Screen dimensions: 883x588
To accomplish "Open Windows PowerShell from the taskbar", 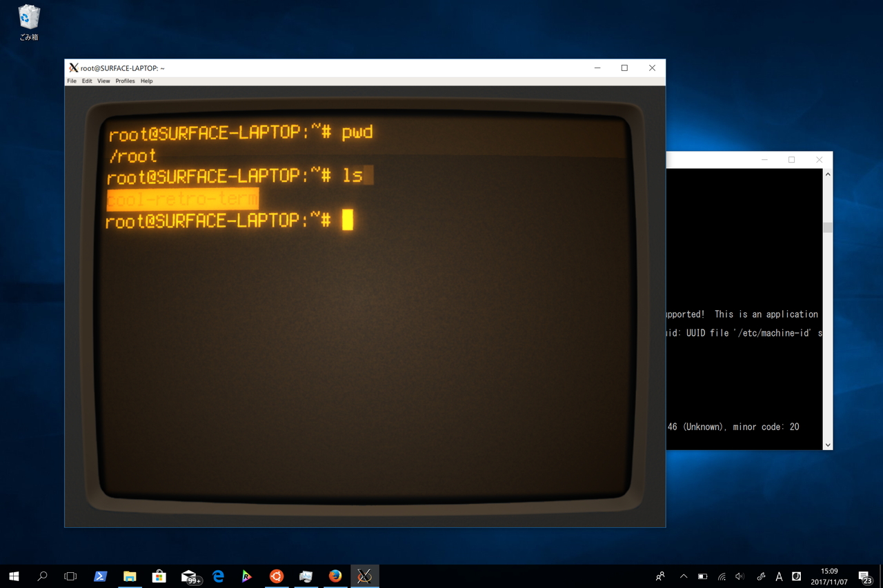I will click(100, 576).
